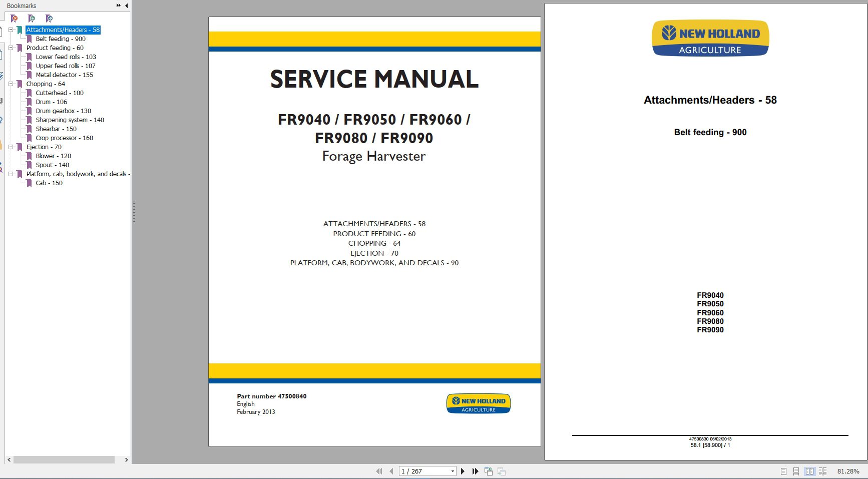Select the Platform, cab, bodywork, and decals bookmark
The image size is (868, 479).
pyautogui.click(x=78, y=174)
